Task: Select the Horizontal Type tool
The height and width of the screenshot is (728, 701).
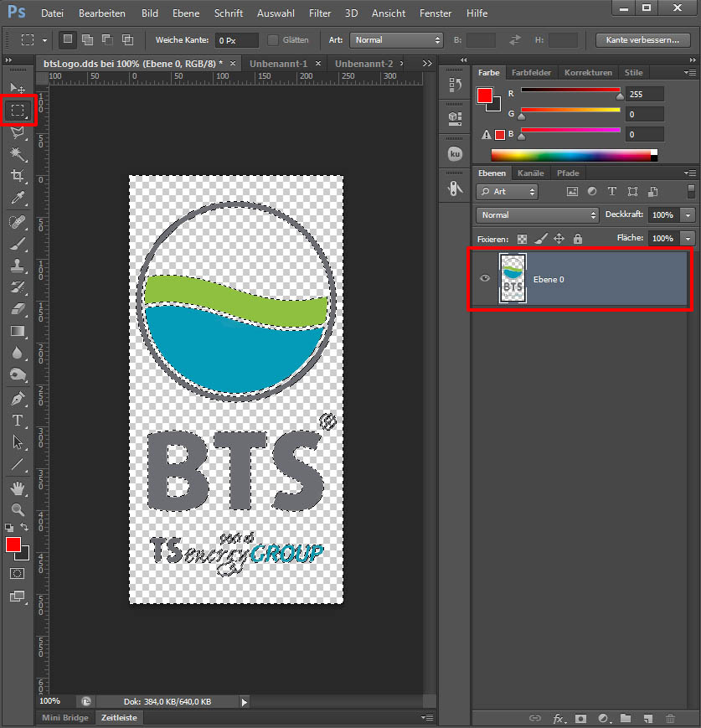Action: [x=18, y=421]
